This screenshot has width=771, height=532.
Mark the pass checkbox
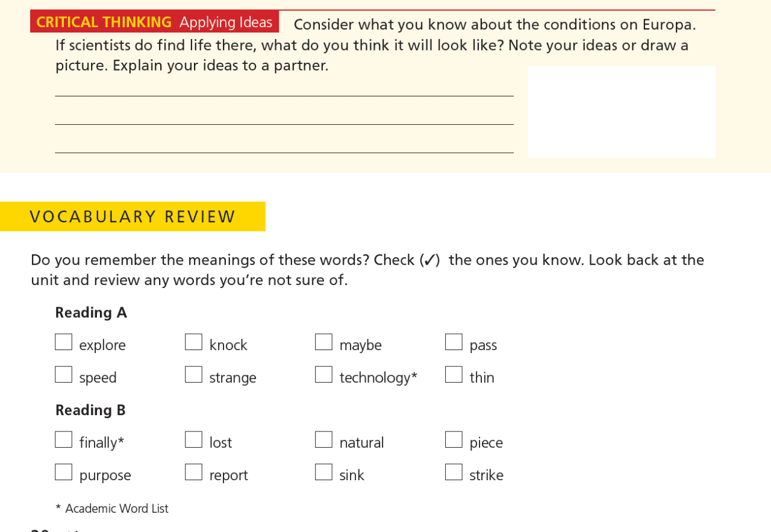coord(454,342)
